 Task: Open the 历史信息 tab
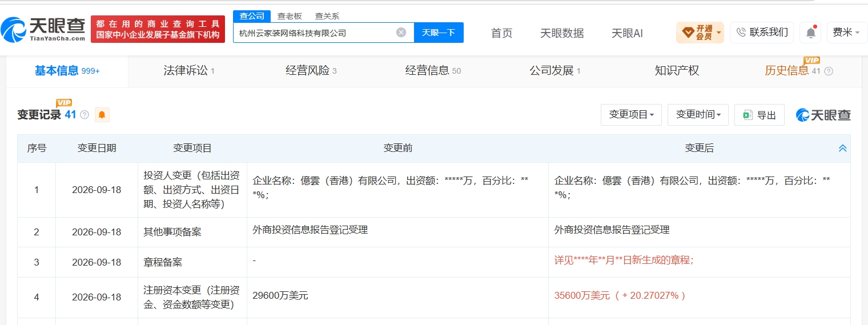coord(792,71)
